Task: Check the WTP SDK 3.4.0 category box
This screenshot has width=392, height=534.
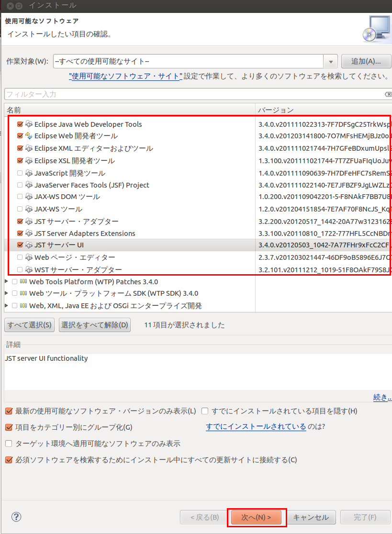Action: 15,293
